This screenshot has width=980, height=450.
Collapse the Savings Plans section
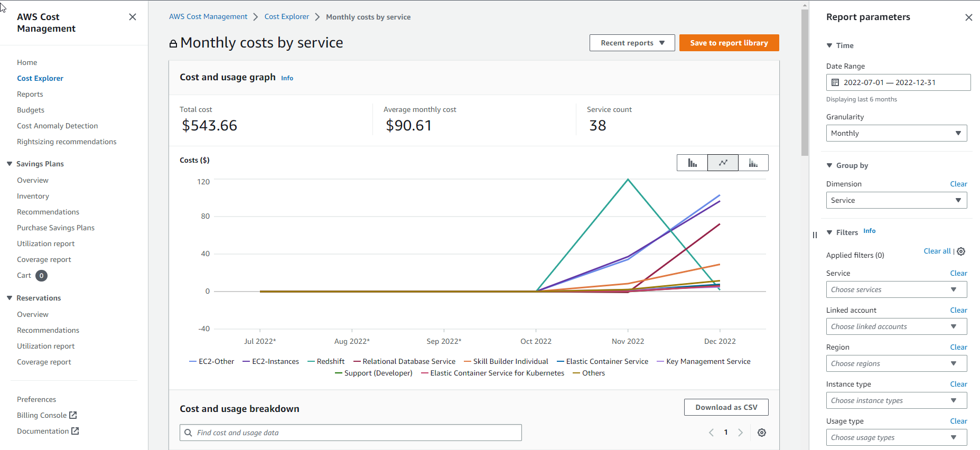coord(10,164)
